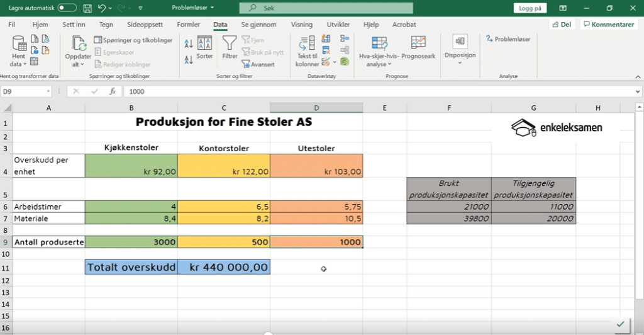Click the Save icon in the title bar
The height and width of the screenshot is (335, 644).
point(87,8)
